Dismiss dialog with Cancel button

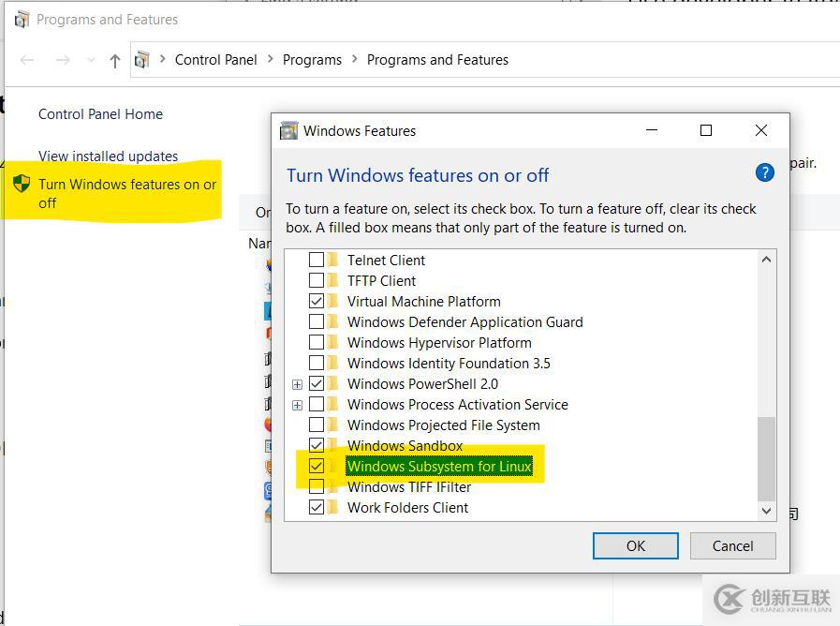pos(732,545)
